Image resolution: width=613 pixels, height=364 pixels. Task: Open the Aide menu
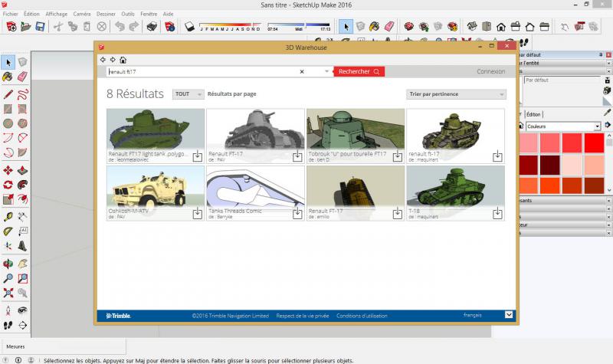pos(168,14)
